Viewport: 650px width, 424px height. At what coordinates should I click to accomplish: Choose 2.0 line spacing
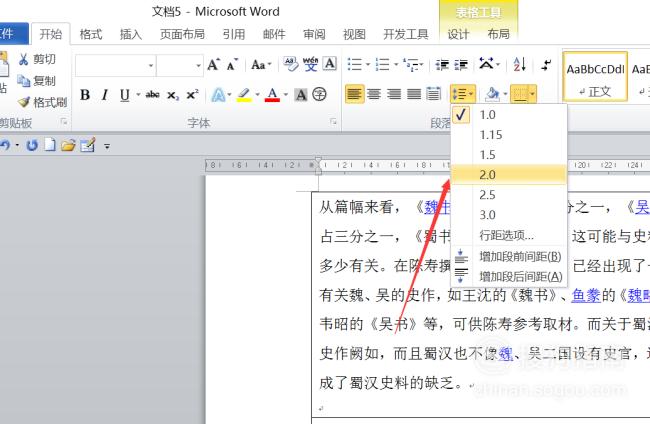click(509, 174)
